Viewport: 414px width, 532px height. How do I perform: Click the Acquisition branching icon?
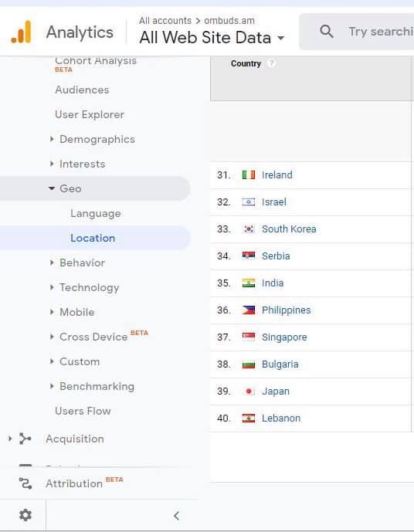[x=25, y=439]
